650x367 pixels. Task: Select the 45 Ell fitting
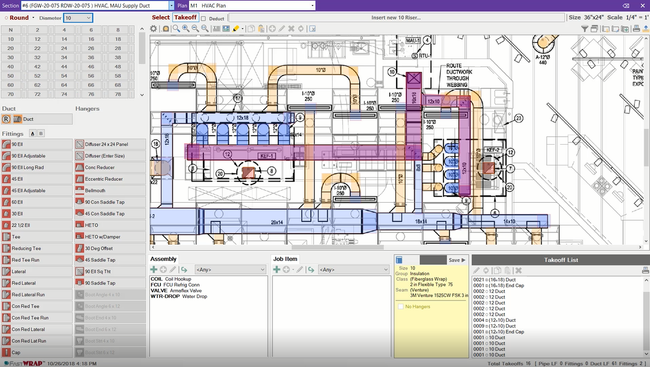click(36, 179)
